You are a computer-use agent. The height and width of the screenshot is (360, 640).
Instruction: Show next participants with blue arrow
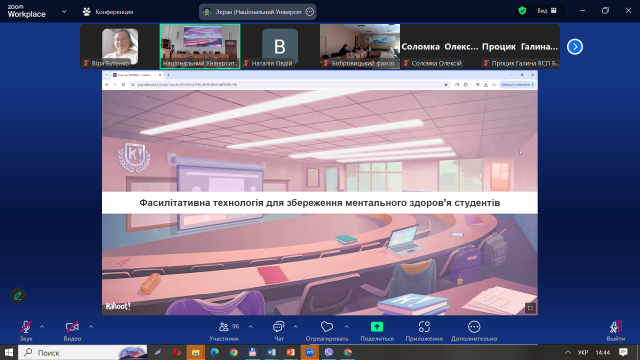[575, 47]
